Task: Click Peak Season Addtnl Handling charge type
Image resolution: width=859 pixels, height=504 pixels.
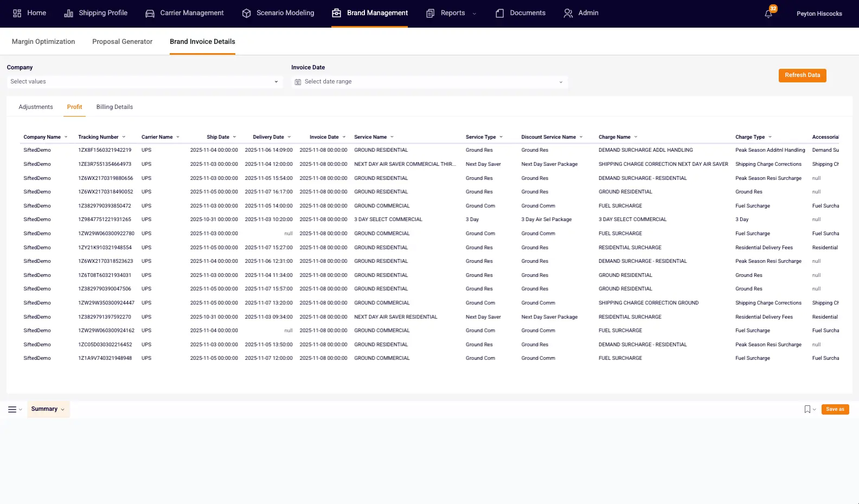Action: click(770, 150)
